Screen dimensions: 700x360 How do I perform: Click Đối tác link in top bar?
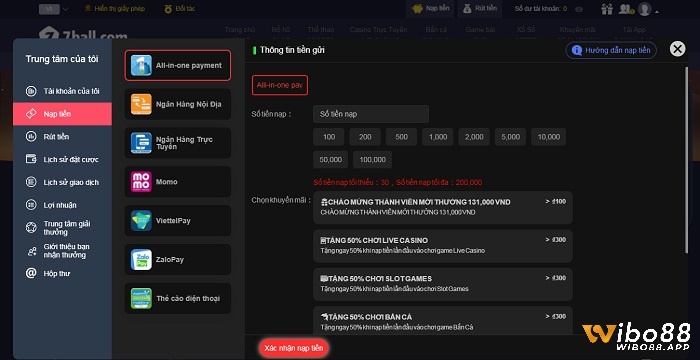185,8
